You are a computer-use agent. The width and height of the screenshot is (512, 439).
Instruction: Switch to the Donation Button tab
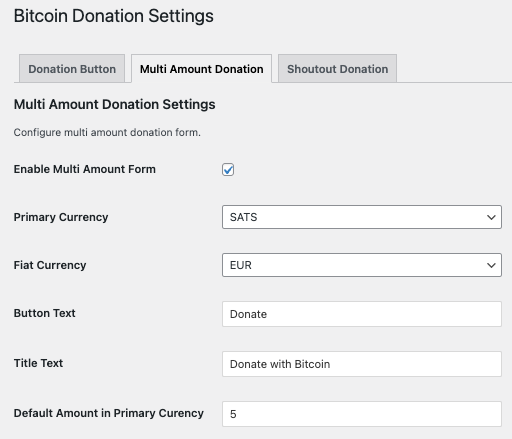click(x=72, y=69)
